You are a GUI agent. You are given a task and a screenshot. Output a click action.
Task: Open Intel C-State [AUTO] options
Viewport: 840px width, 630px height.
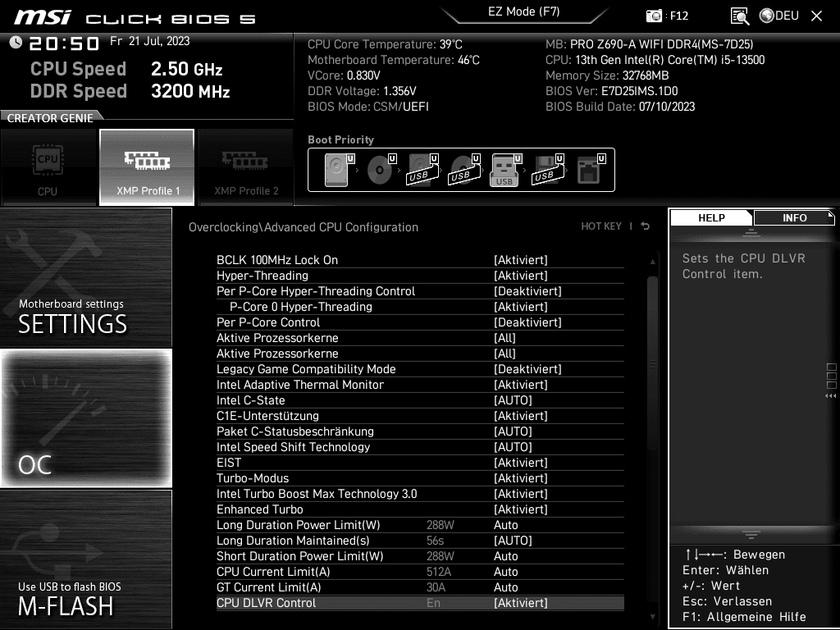513,400
